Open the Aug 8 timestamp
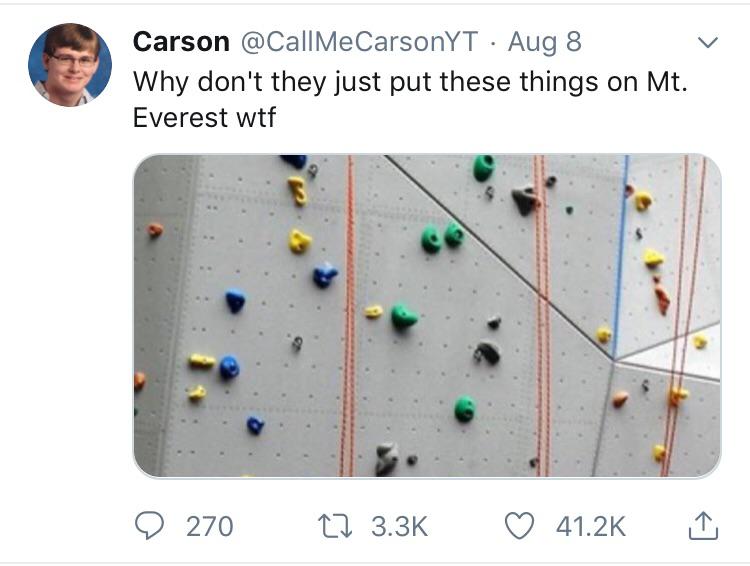The width and height of the screenshot is (750, 566). 544,42
